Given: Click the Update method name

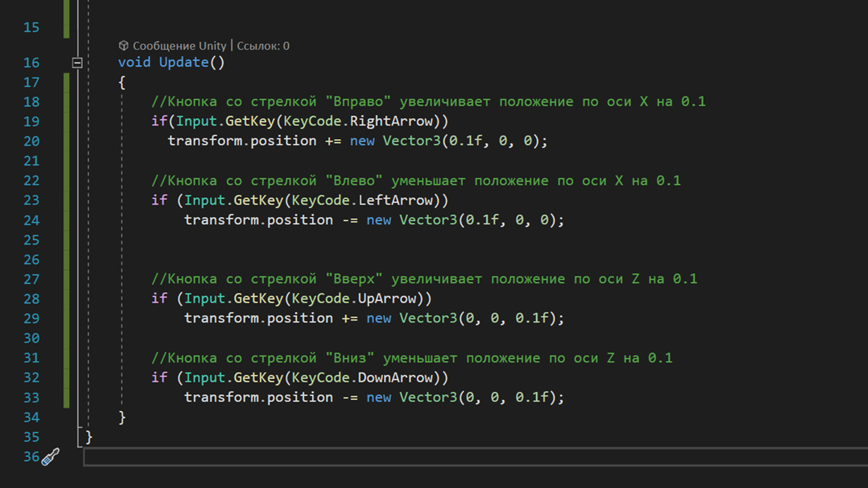Looking at the screenshot, I should [184, 63].
